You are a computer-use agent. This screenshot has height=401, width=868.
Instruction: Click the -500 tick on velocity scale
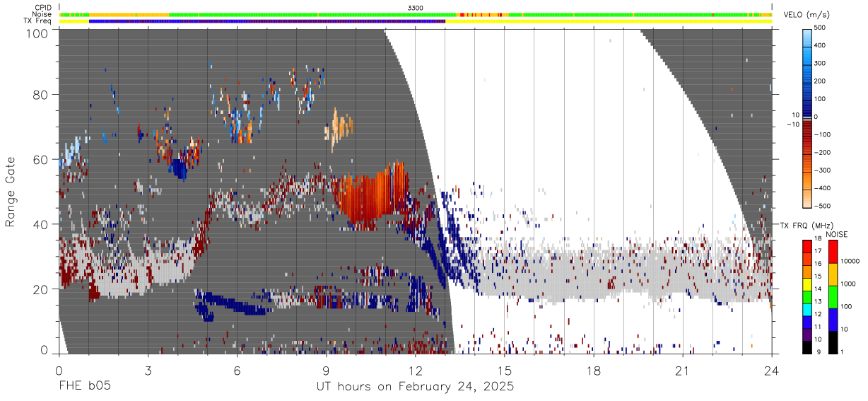[x=822, y=206]
